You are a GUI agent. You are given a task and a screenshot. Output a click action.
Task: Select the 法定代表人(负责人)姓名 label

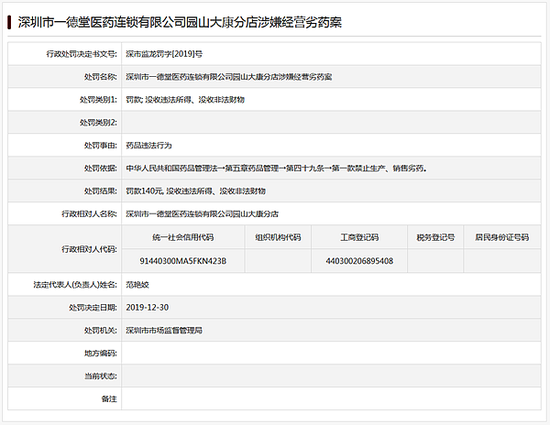75,284
